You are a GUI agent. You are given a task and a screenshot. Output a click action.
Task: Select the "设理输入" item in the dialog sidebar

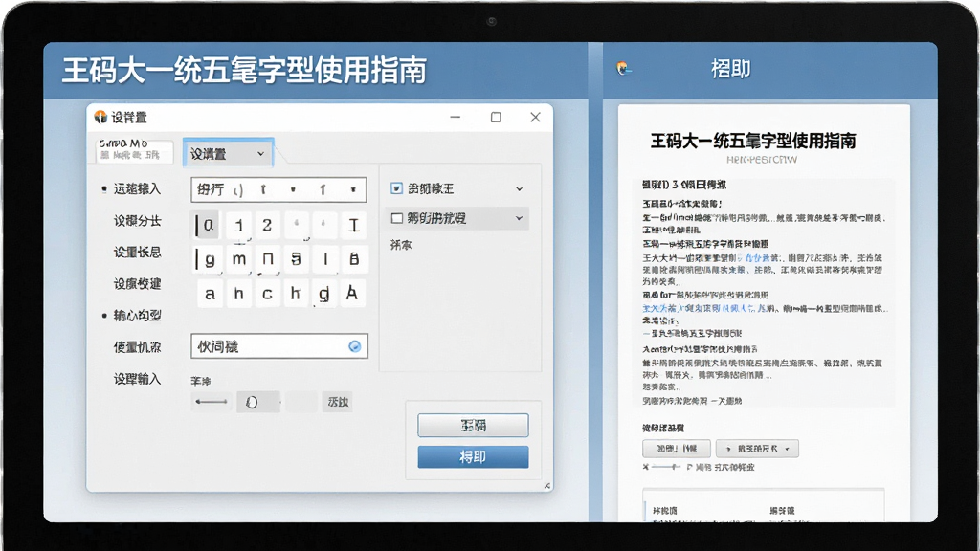pos(137,379)
